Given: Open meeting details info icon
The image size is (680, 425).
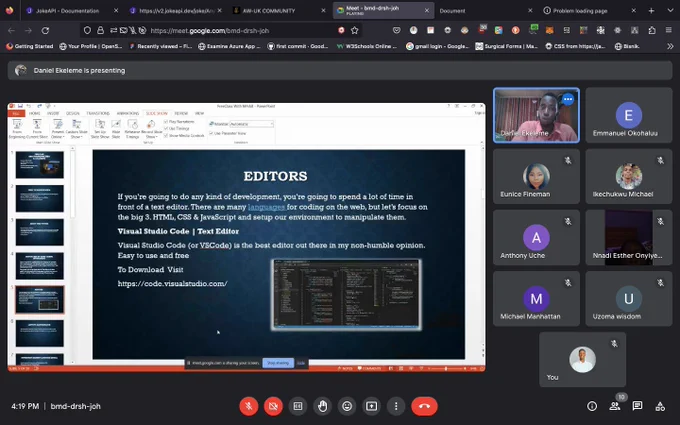Looking at the screenshot, I should tap(592, 406).
